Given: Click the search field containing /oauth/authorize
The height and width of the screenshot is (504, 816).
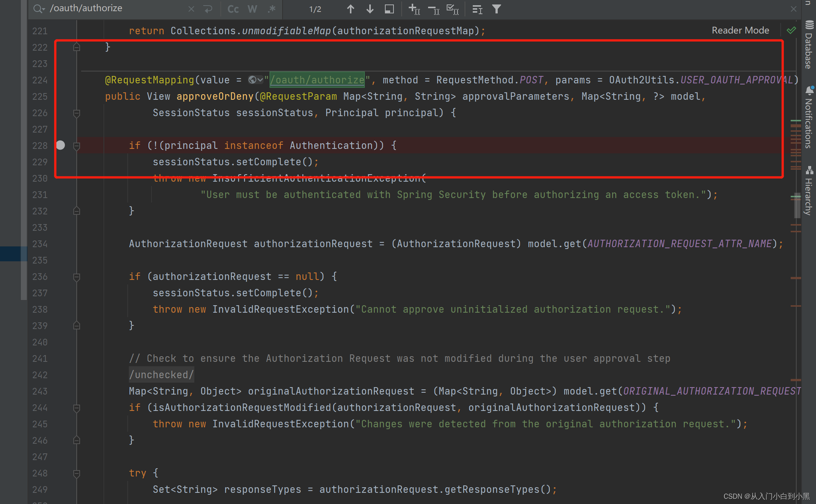Looking at the screenshot, I should click(115, 9).
